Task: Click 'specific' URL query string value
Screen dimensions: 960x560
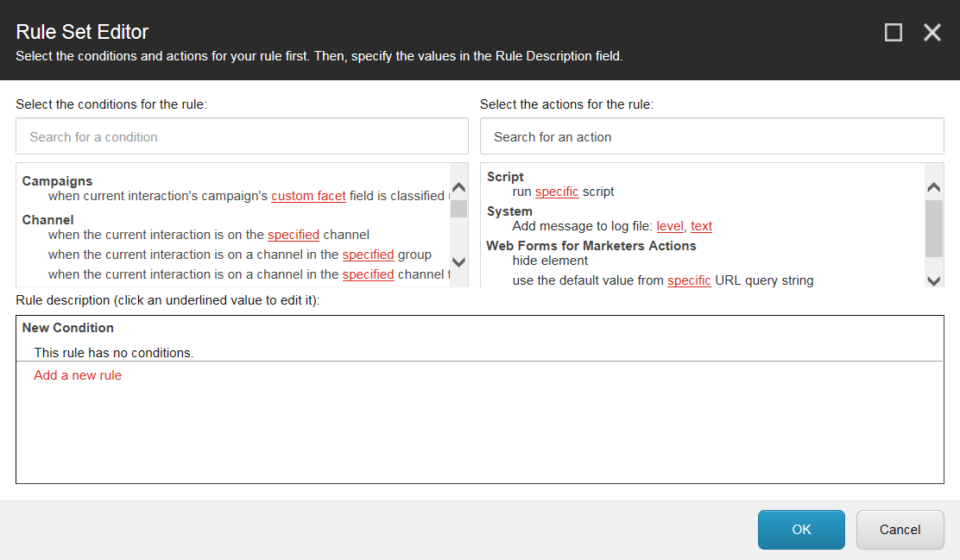Action: tap(689, 280)
